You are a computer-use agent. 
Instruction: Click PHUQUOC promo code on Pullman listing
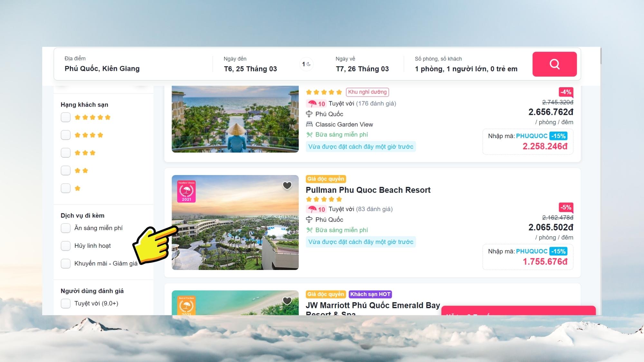coord(532,251)
